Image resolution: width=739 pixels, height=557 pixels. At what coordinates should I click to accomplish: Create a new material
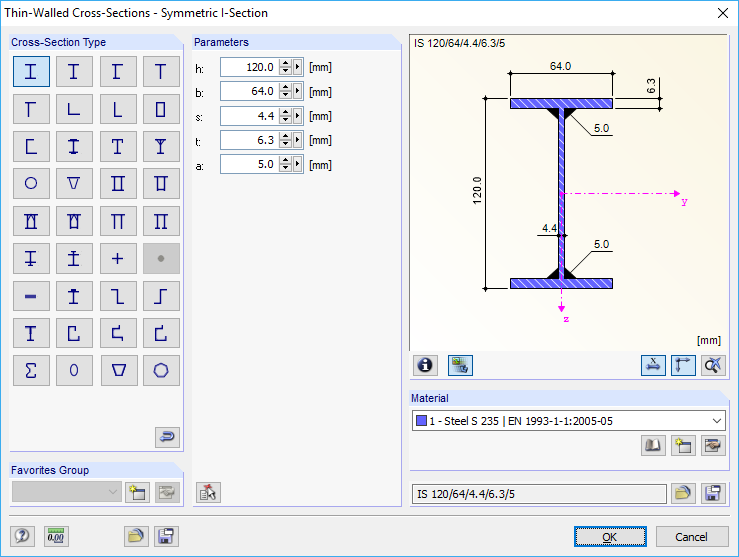pos(683,445)
